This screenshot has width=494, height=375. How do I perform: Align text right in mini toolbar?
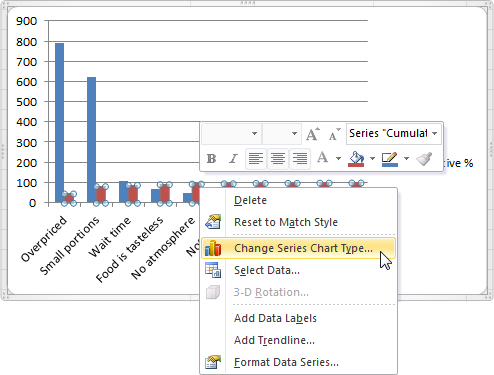tap(300, 158)
